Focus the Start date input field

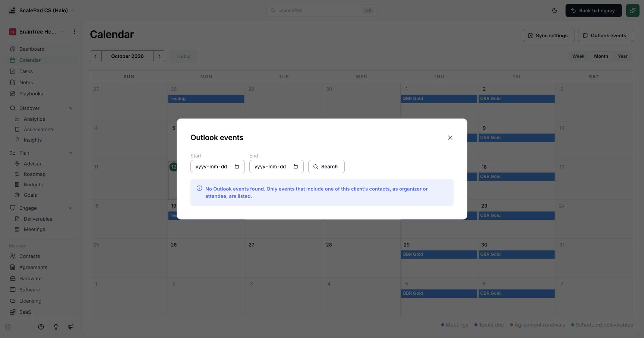(x=217, y=167)
